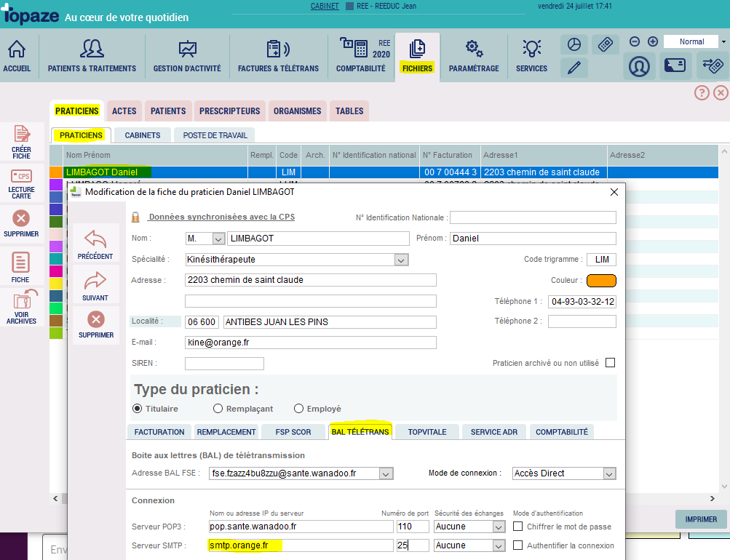This screenshot has width=730, height=560.
Task: Click the zoom out minus icon
Action: click(634, 42)
